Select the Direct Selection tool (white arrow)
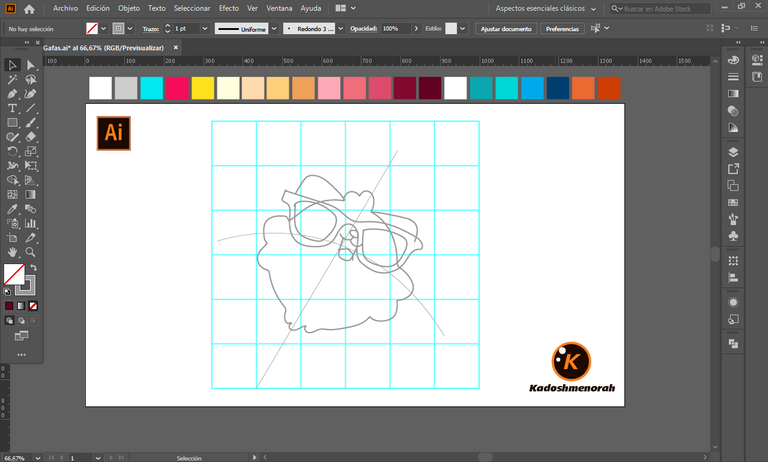The image size is (768, 462). (x=30, y=65)
